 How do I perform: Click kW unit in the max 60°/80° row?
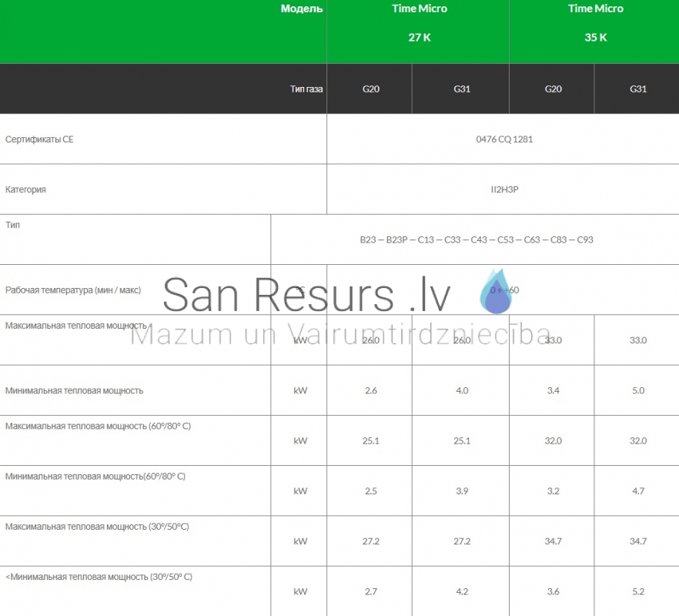pyautogui.click(x=300, y=440)
